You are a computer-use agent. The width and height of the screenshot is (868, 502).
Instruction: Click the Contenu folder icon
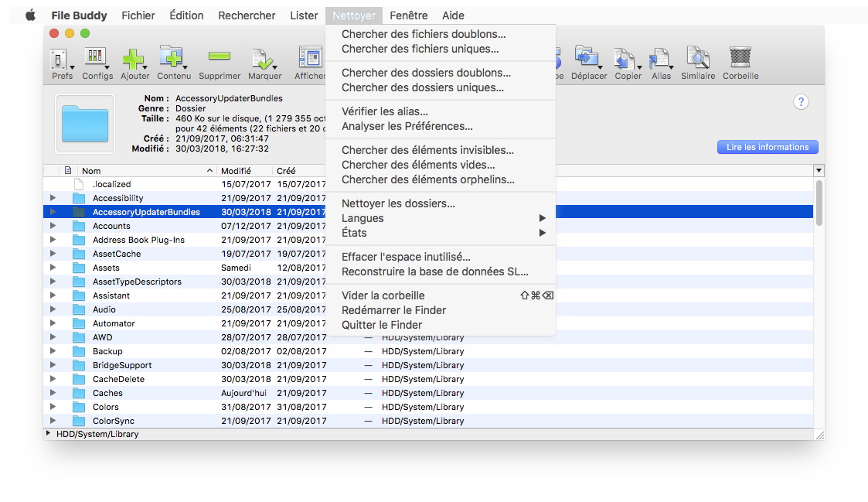pos(172,57)
